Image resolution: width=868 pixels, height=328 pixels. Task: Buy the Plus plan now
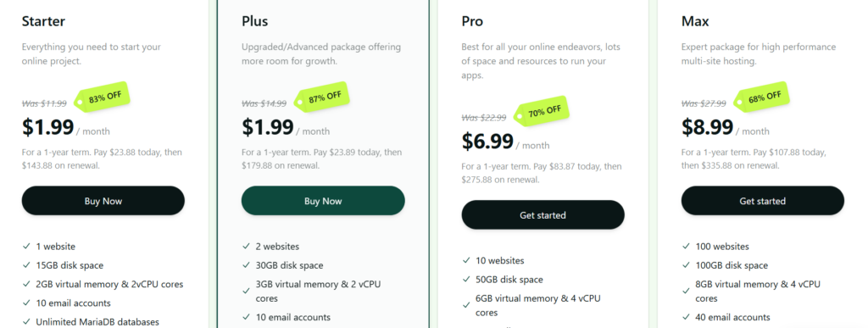click(x=323, y=201)
